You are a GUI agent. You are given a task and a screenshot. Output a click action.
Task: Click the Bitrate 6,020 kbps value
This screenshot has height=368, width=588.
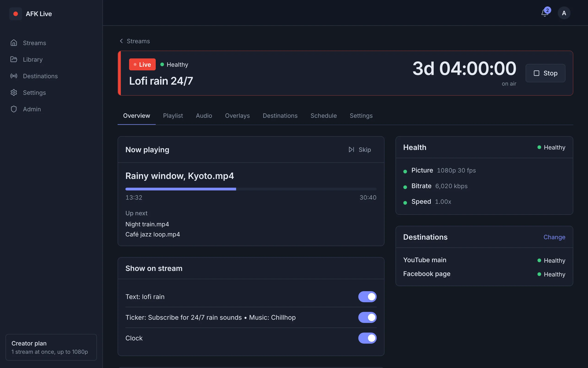tap(451, 186)
